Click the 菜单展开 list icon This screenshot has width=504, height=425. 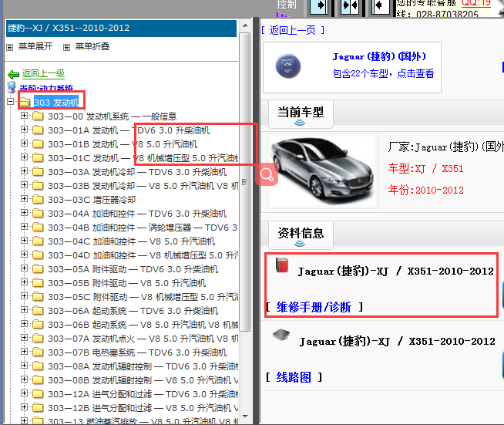click(10, 47)
